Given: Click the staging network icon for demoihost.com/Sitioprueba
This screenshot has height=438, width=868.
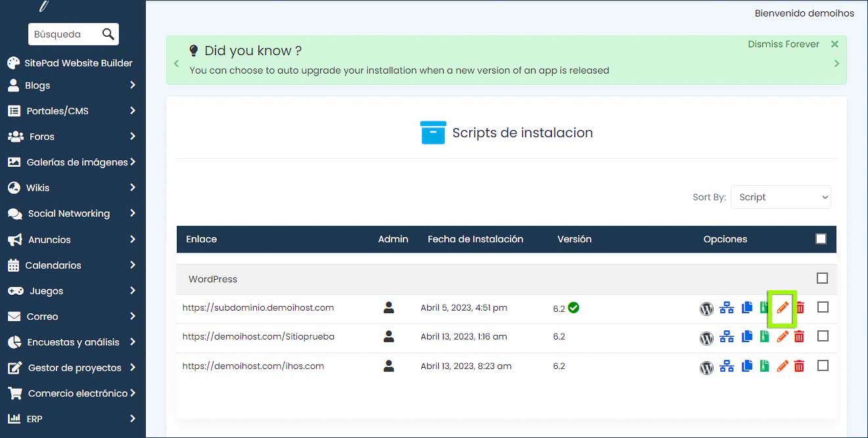Looking at the screenshot, I should coord(726,337).
